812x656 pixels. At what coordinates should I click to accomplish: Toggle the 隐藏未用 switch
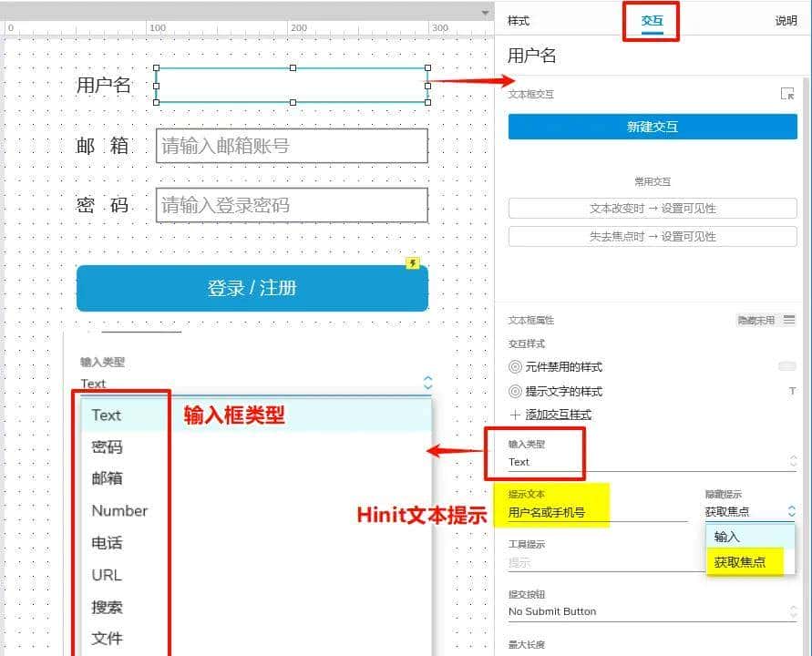[786, 364]
